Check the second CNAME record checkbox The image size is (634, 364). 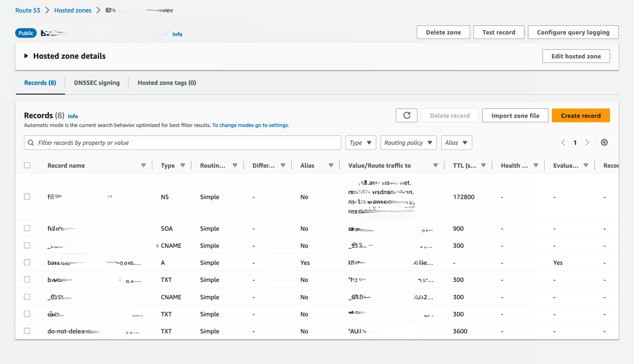click(x=27, y=297)
